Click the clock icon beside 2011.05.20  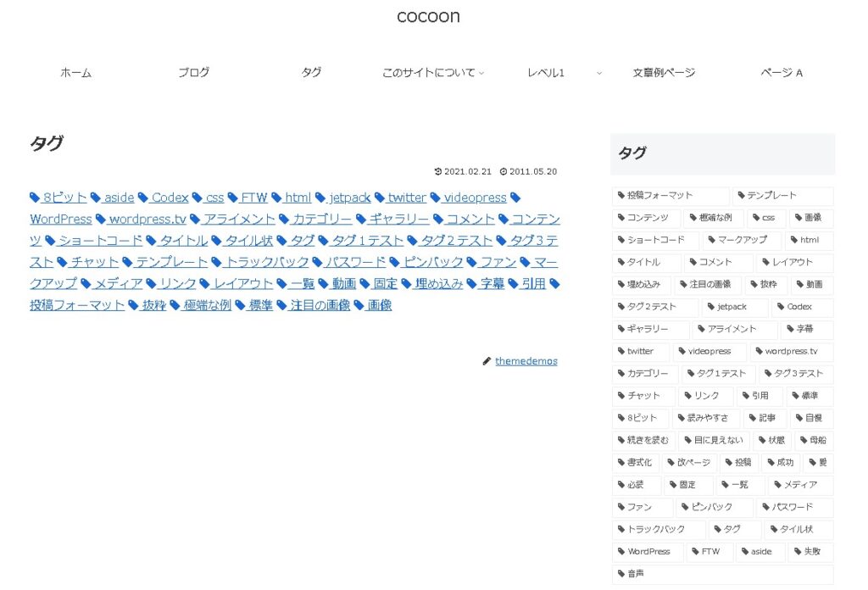(x=504, y=171)
